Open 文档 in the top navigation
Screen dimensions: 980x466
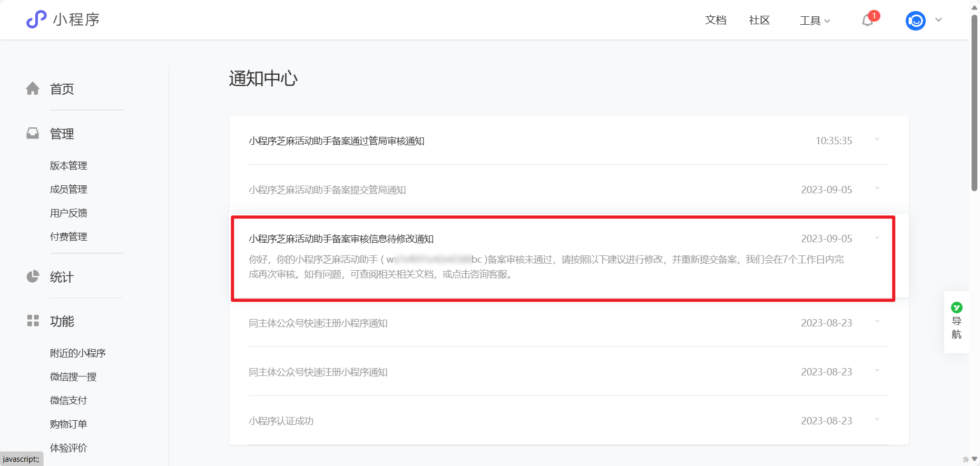point(716,20)
